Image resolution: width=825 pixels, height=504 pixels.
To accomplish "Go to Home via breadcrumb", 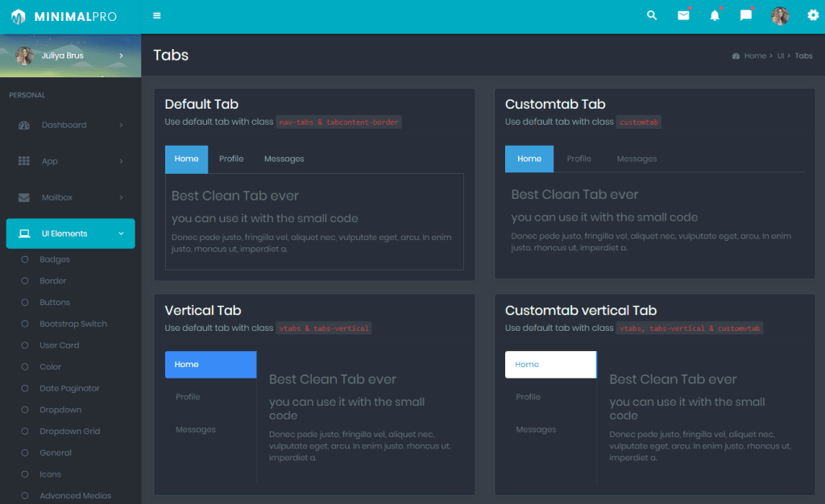I will (x=755, y=56).
